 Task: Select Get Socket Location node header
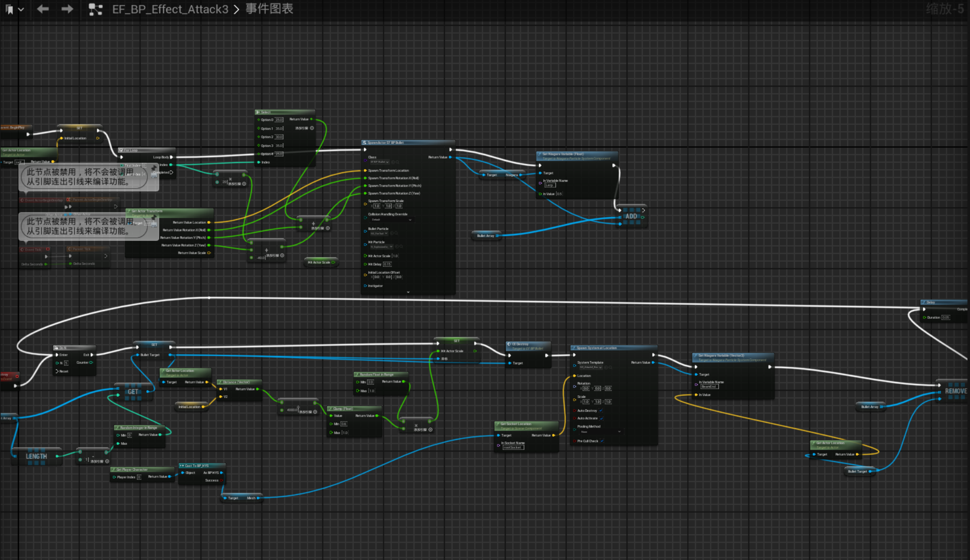[526, 425]
